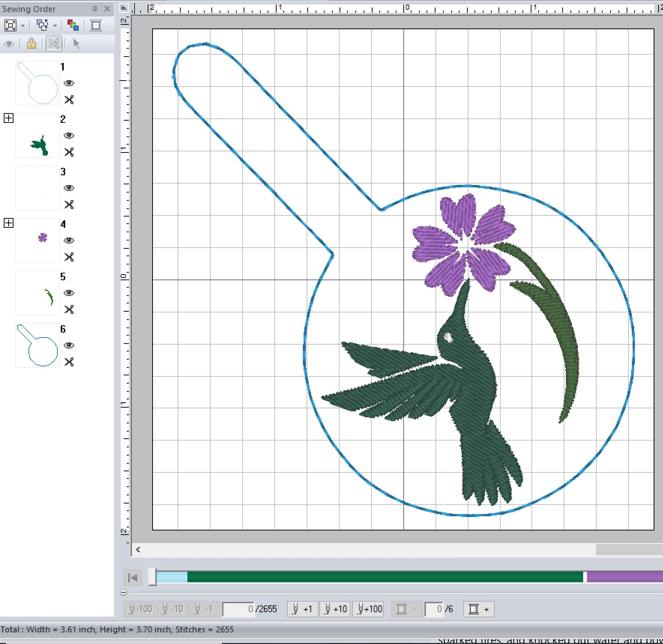Click the thread color sort icon

[73, 25]
